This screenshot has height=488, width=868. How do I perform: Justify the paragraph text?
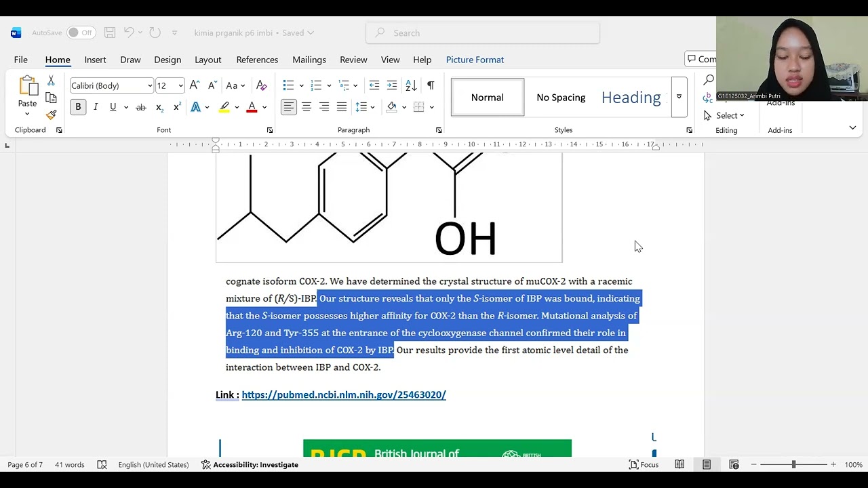pos(342,107)
